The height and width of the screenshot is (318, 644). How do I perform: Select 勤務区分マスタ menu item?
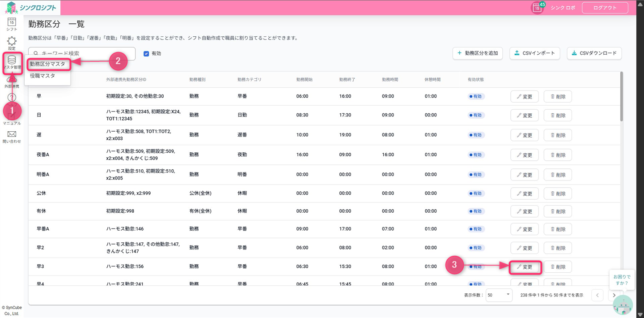pyautogui.click(x=48, y=64)
